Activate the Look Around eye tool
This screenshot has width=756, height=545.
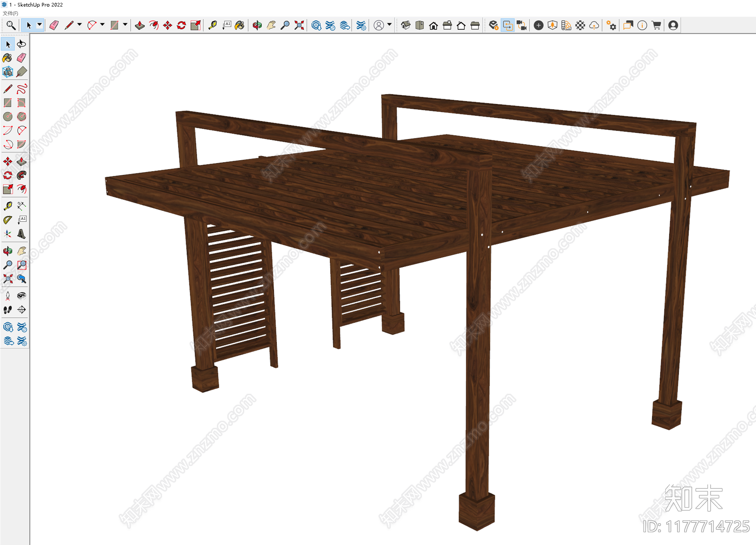pyautogui.click(x=22, y=296)
